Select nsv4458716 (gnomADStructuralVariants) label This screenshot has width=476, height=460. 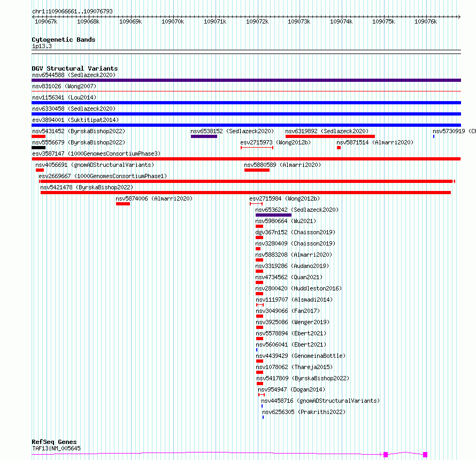[x=320, y=401]
